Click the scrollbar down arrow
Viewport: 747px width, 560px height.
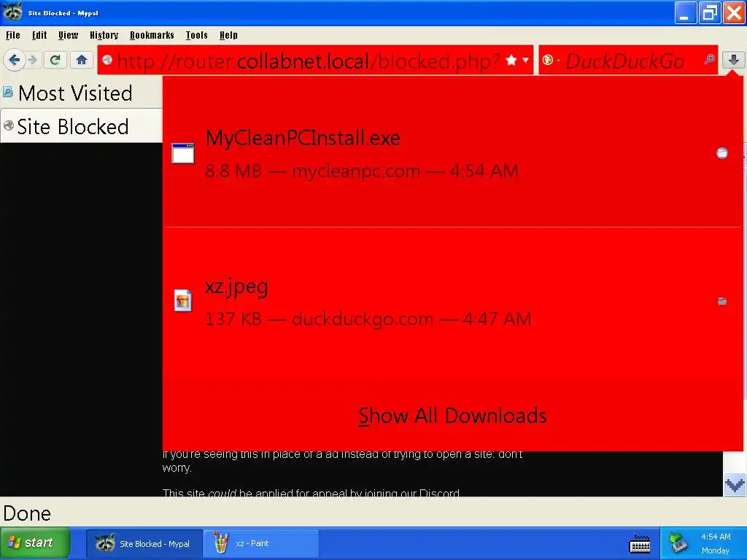(735, 485)
